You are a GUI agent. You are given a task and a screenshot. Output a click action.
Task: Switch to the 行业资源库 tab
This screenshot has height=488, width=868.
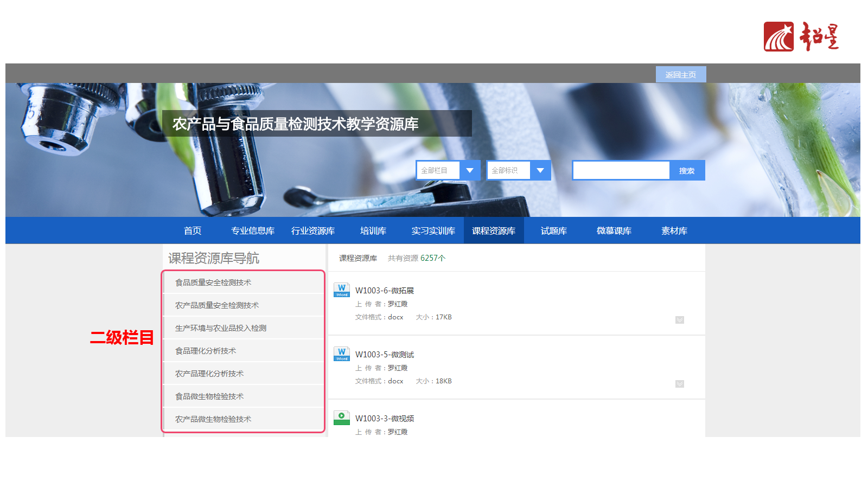[313, 231]
